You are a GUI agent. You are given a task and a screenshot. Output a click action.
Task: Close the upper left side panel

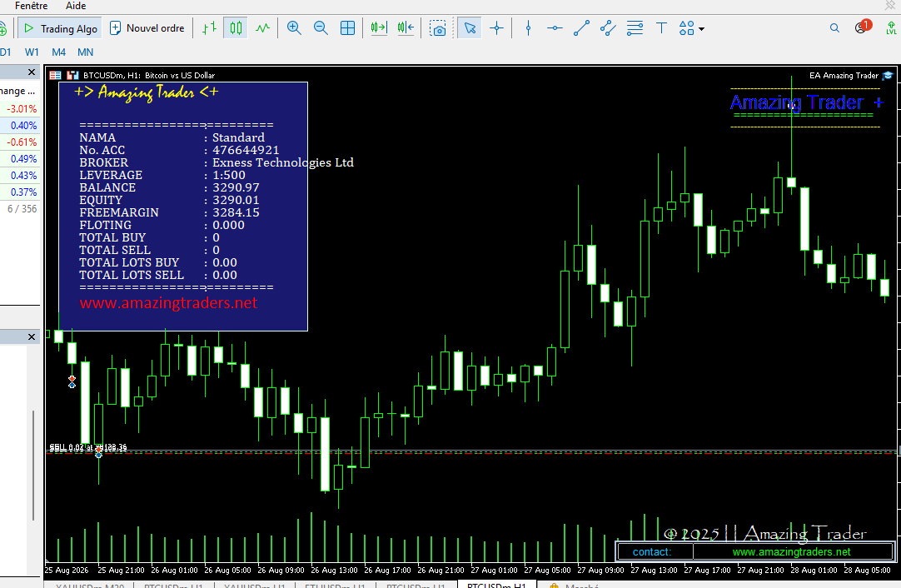tap(32, 72)
